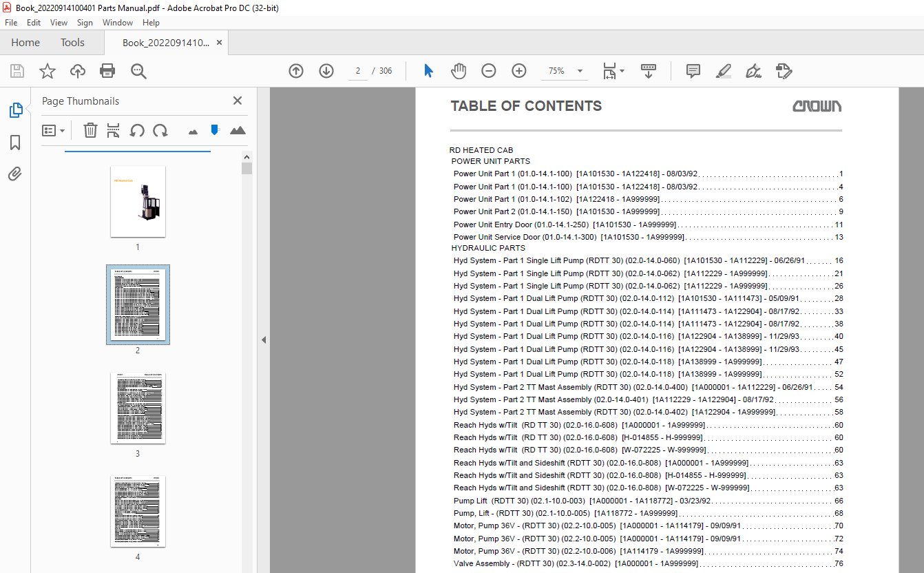
Task: Open Power Unit Part 2 entry
Action: pyautogui.click(x=648, y=211)
